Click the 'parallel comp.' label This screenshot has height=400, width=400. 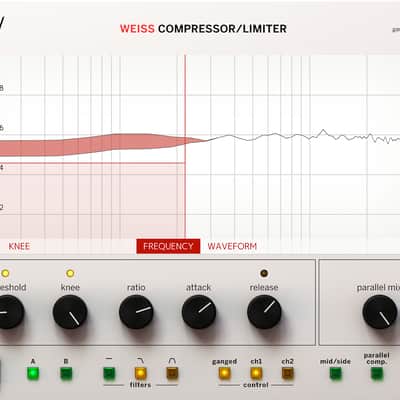[377, 359]
